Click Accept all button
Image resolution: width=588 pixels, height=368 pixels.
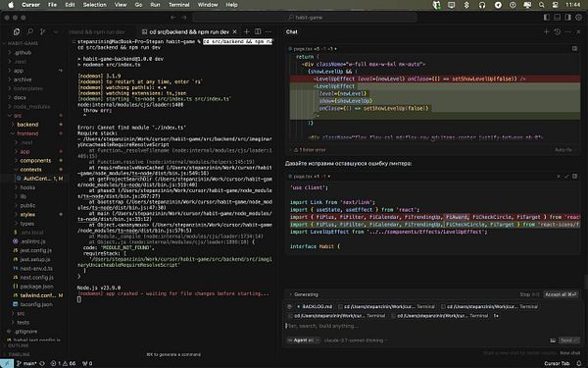(561, 294)
